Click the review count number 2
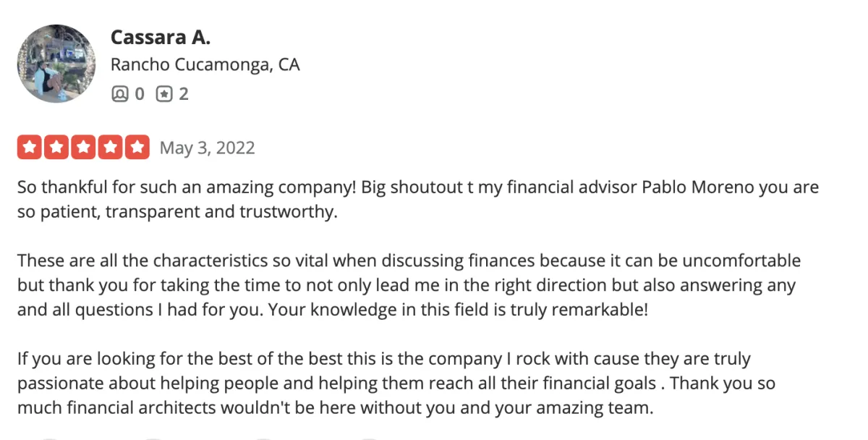The width and height of the screenshot is (868, 440). (x=184, y=94)
